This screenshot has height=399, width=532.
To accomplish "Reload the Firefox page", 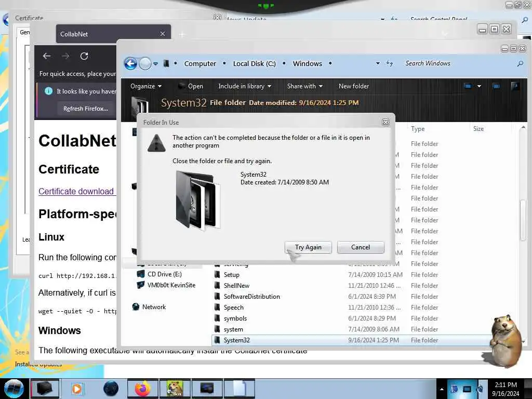I will pyautogui.click(x=84, y=56).
